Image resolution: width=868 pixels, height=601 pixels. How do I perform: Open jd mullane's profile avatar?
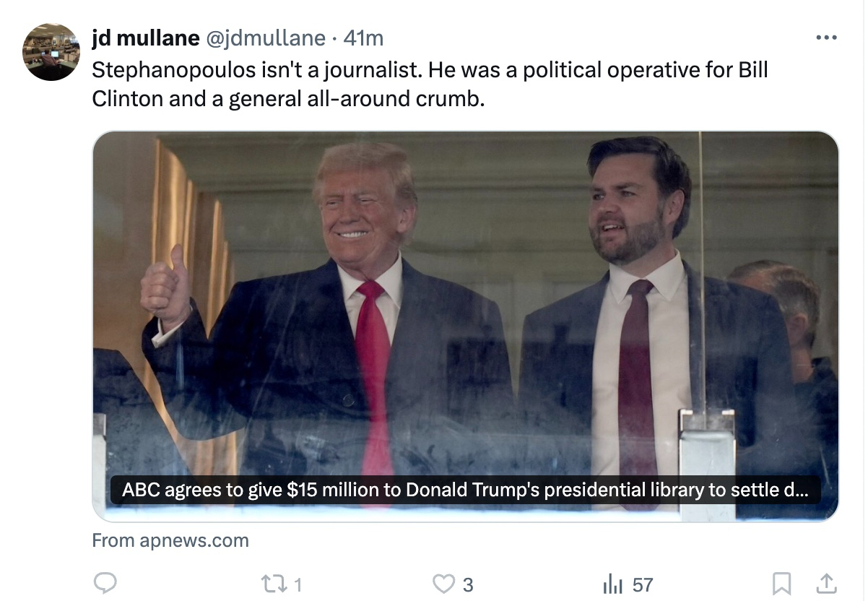point(51,52)
